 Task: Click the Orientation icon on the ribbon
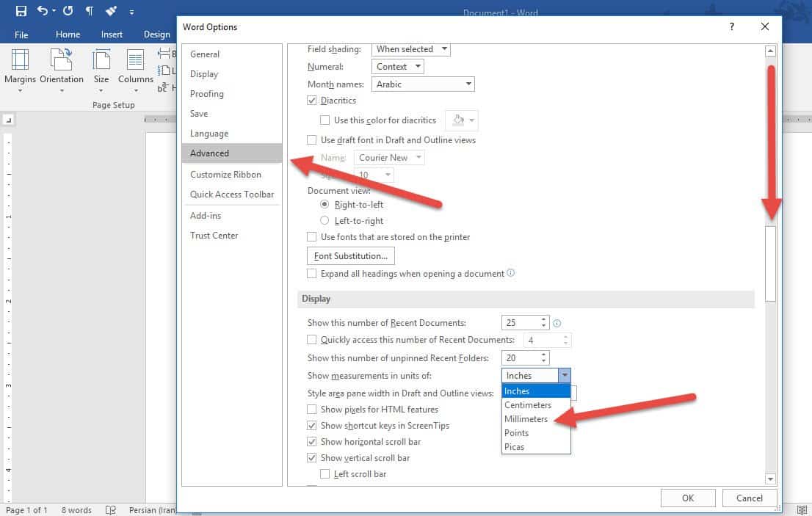coord(61,62)
